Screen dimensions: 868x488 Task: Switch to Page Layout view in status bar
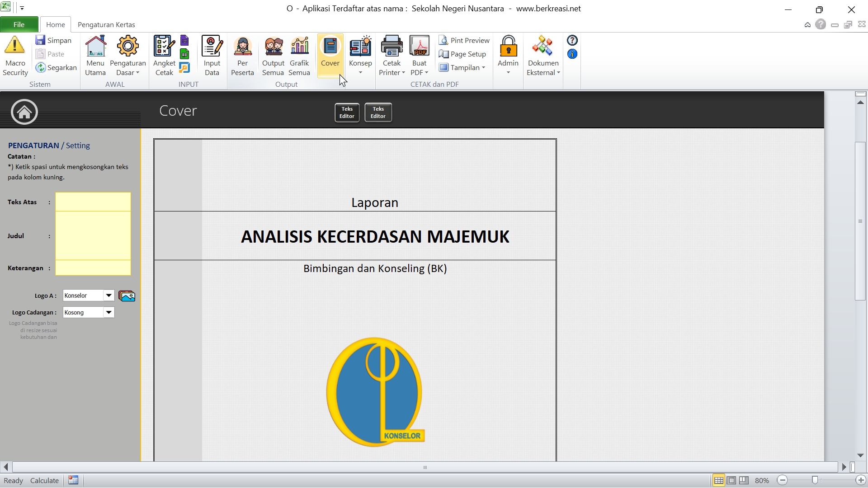(x=731, y=480)
